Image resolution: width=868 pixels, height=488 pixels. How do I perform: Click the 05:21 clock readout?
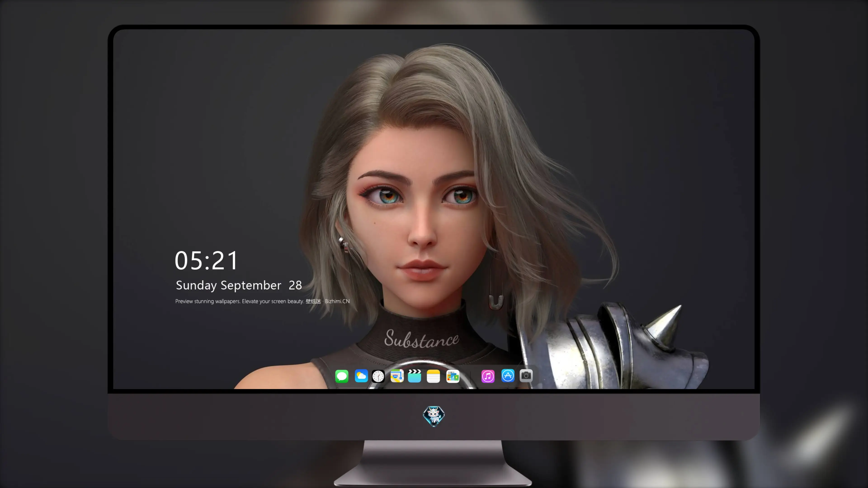206,261
